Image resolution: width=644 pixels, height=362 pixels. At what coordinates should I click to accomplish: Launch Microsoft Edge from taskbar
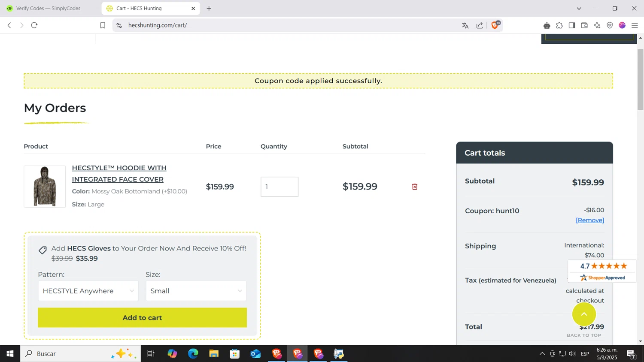[193, 354]
